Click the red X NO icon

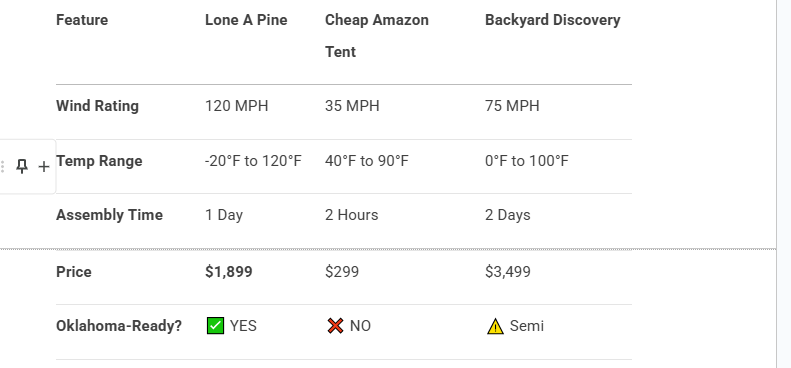pyautogui.click(x=335, y=326)
